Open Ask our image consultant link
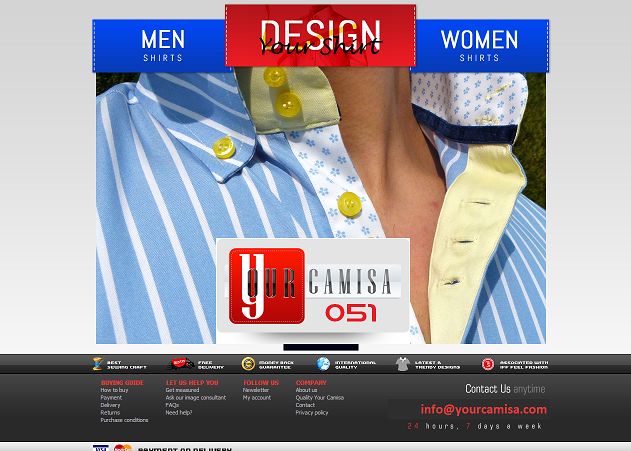Image resolution: width=631 pixels, height=451 pixels. tap(196, 397)
